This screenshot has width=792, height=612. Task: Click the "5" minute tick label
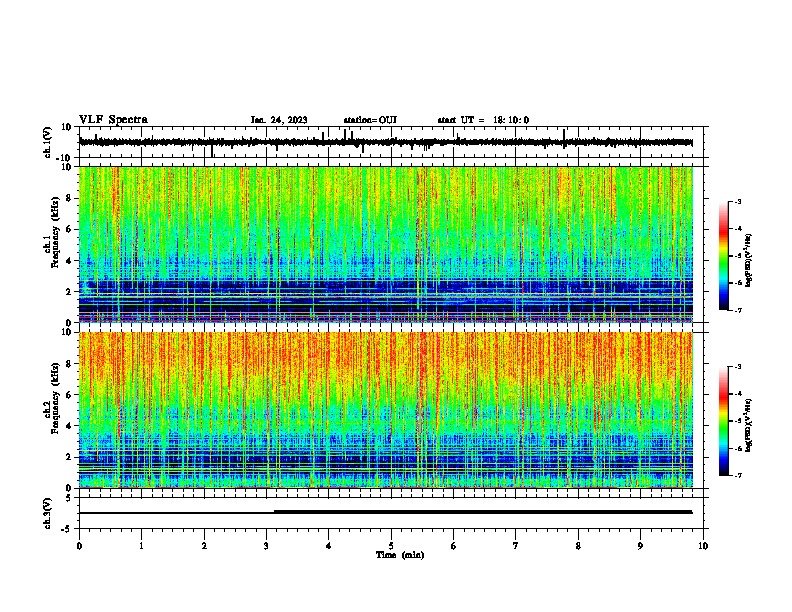(x=391, y=546)
